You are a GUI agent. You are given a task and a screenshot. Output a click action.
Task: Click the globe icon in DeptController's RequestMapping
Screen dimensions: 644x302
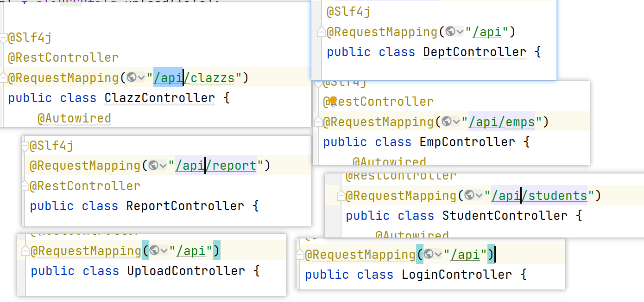click(450, 32)
